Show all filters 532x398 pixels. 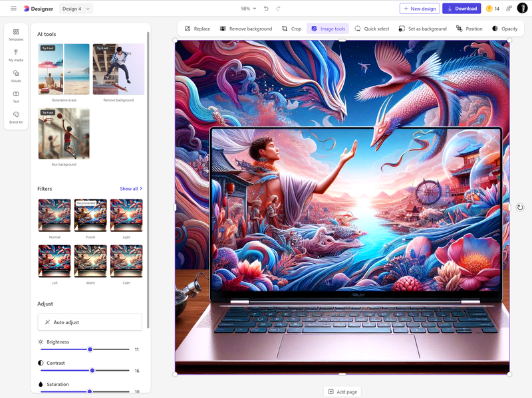pyautogui.click(x=131, y=189)
